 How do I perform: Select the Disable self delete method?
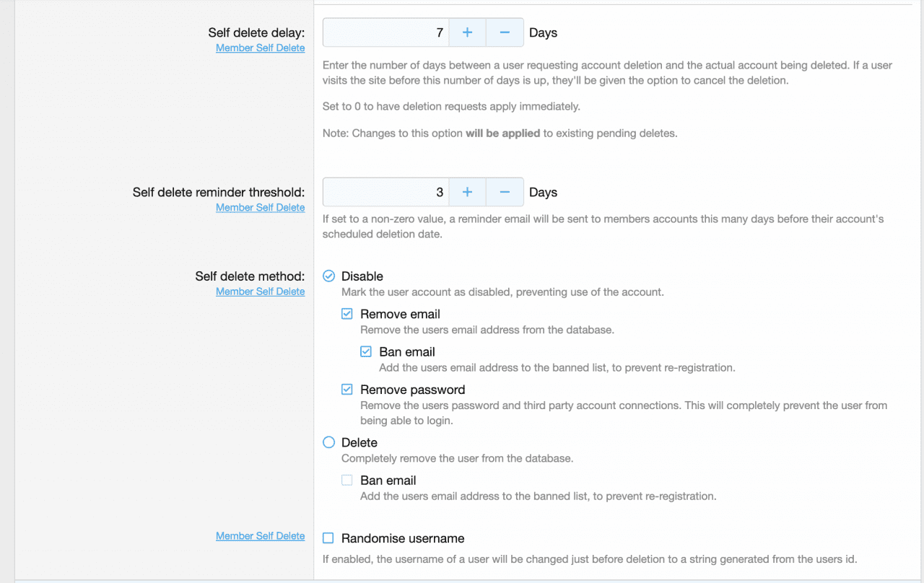[x=329, y=276]
